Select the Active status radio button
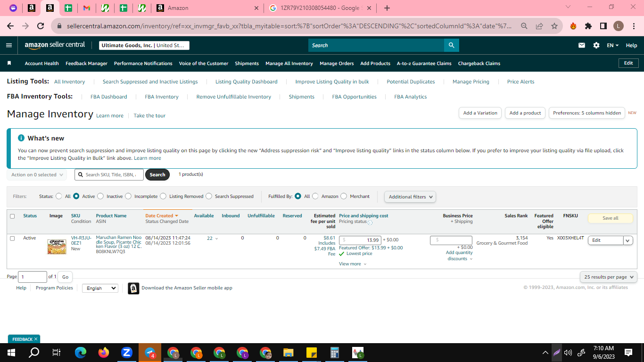644x362 pixels. [76, 196]
